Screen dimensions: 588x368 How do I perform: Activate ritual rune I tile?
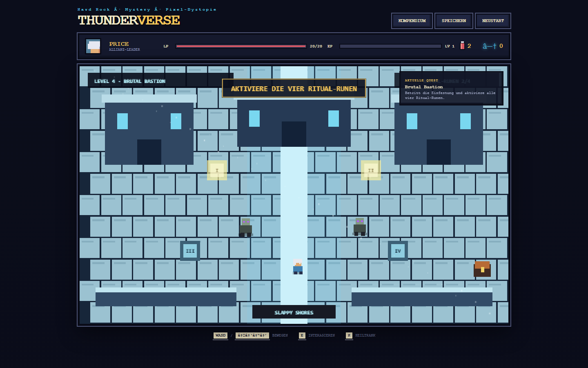(217, 170)
